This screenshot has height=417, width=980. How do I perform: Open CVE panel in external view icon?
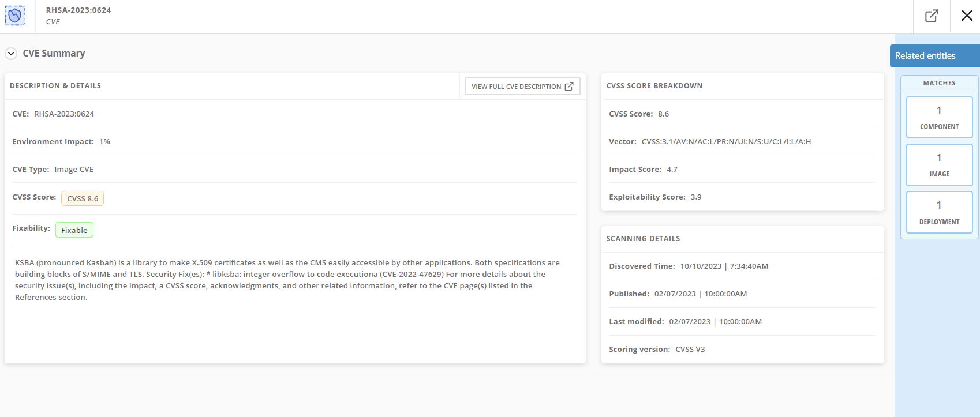(932, 16)
